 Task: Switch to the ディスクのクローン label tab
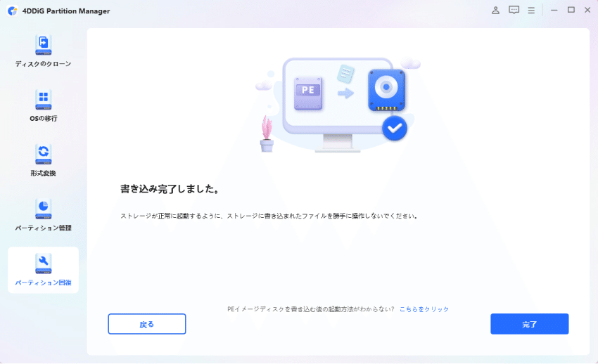tap(43, 63)
